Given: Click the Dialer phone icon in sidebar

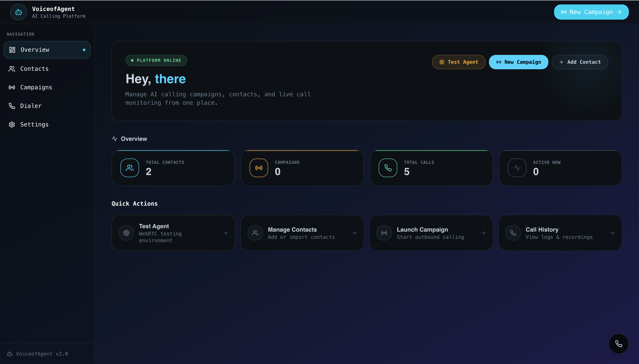Looking at the screenshot, I should point(12,106).
